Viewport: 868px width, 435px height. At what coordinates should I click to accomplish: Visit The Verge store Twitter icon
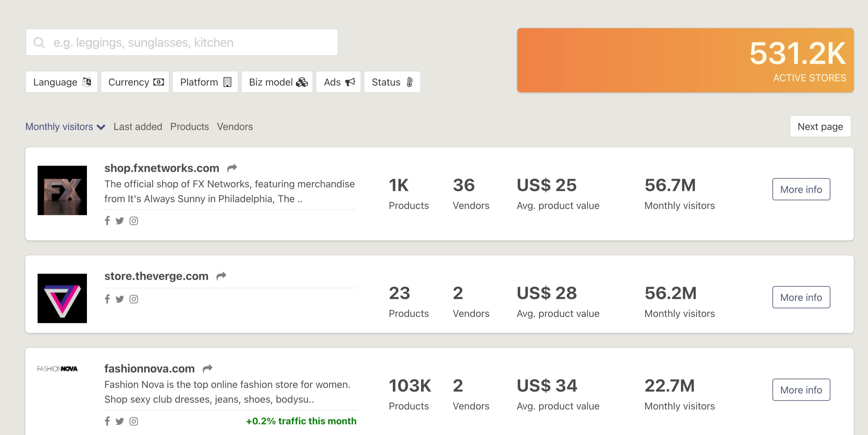coord(120,299)
